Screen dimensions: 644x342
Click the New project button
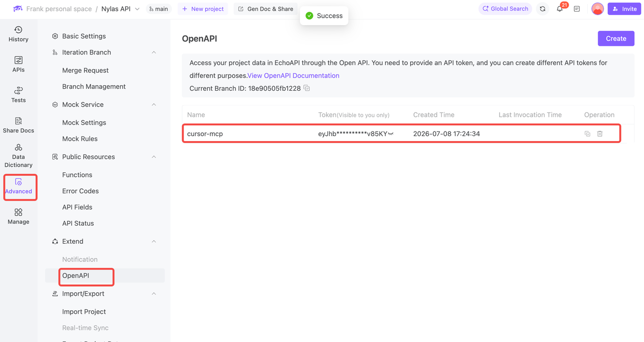[x=203, y=9]
